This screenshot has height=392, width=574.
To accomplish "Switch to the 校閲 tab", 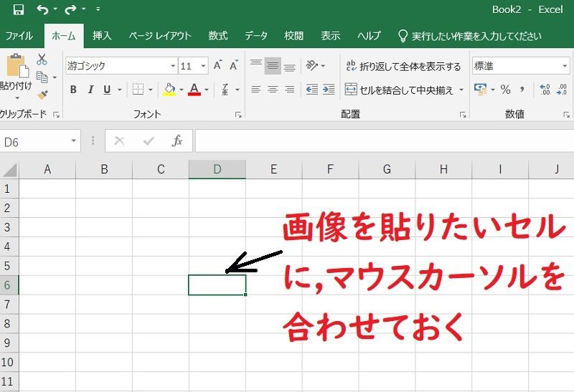I will point(294,36).
